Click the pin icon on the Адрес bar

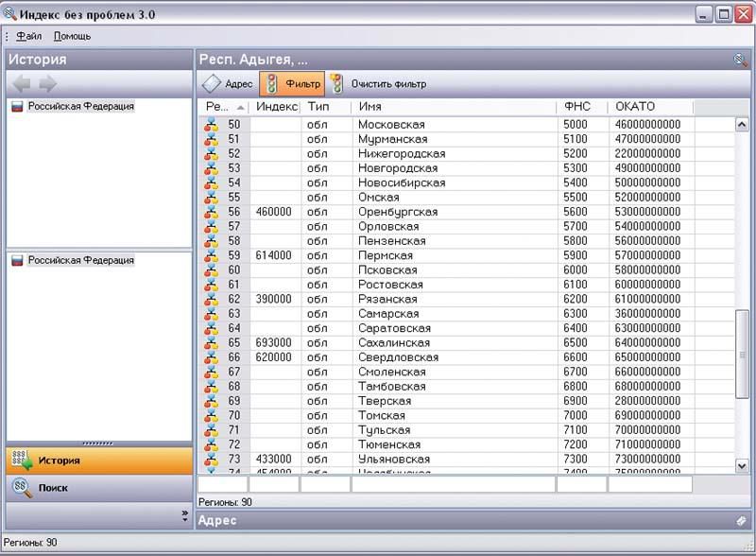tap(741, 520)
